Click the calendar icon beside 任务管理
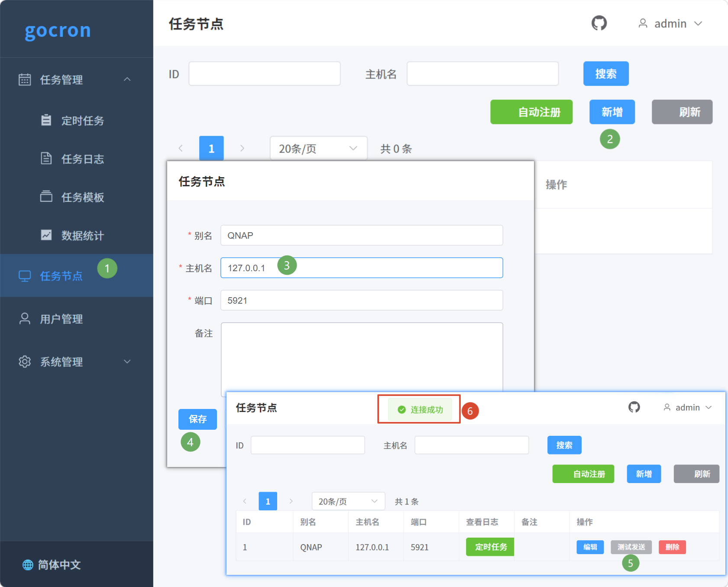This screenshot has height=587, width=728. 25,80
